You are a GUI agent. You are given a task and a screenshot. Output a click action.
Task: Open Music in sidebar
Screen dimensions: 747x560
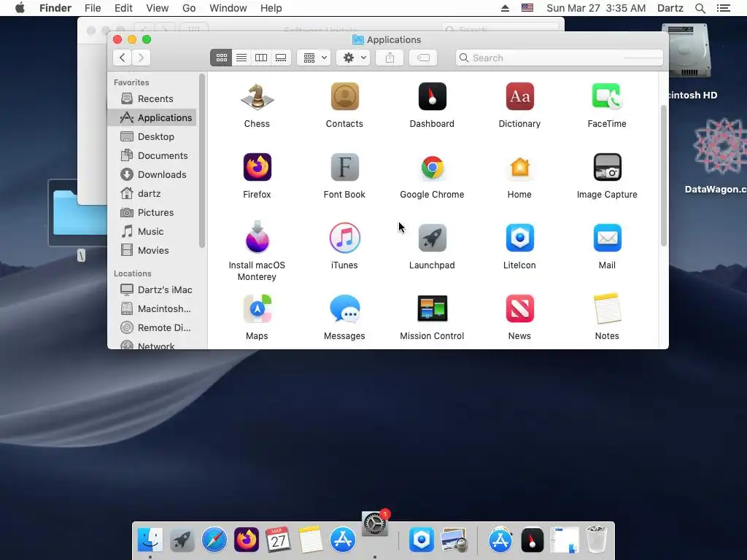152,231
